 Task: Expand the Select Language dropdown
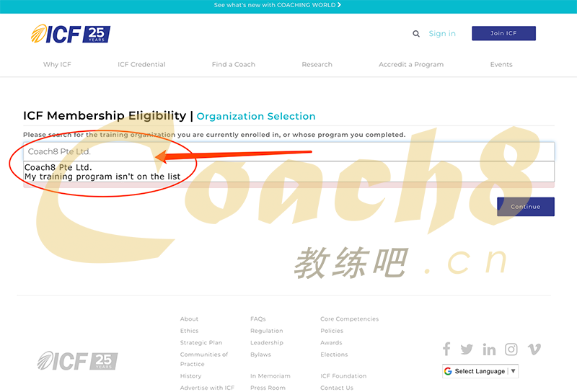coord(480,372)
